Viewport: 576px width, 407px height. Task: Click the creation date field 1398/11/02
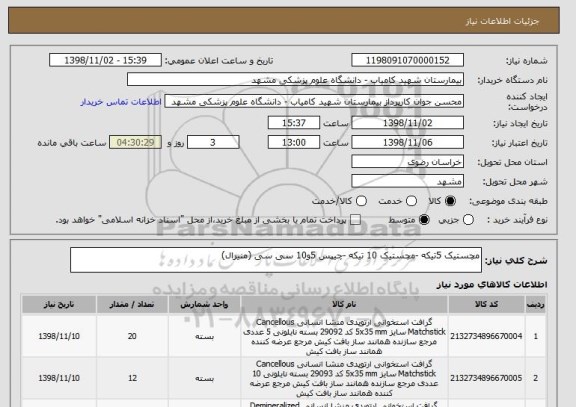click(x=407, y=123)
